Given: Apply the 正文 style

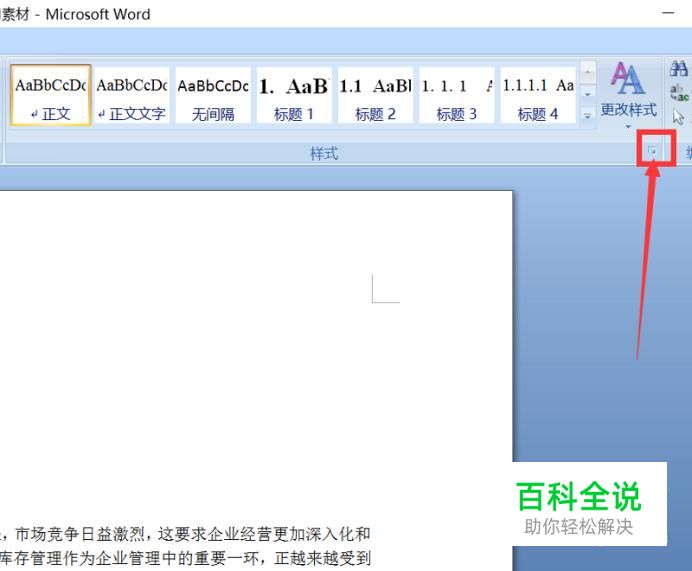Looking at the screenshot, I should tap(51, 95).
